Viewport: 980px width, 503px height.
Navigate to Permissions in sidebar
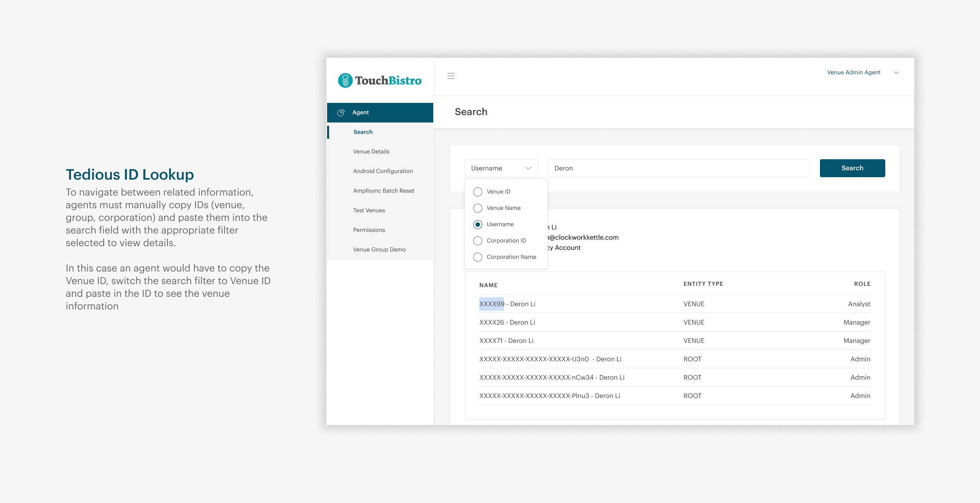[x=369, y=230]
